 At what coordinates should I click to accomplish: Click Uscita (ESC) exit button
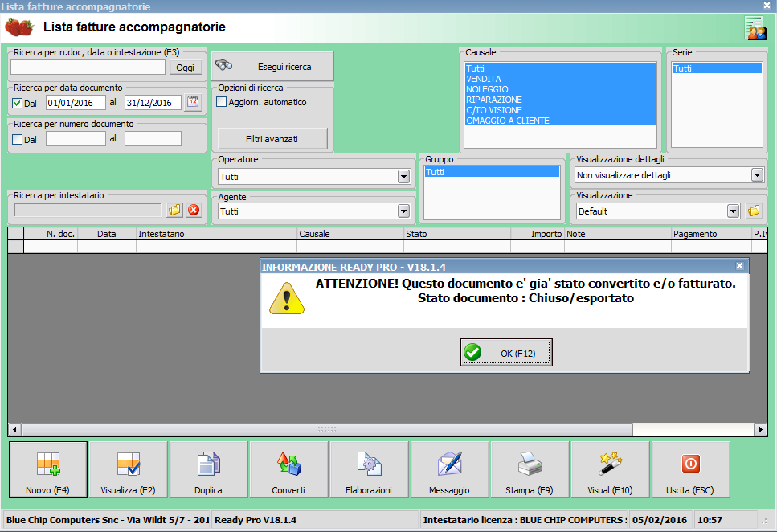[x=690, y=469]
